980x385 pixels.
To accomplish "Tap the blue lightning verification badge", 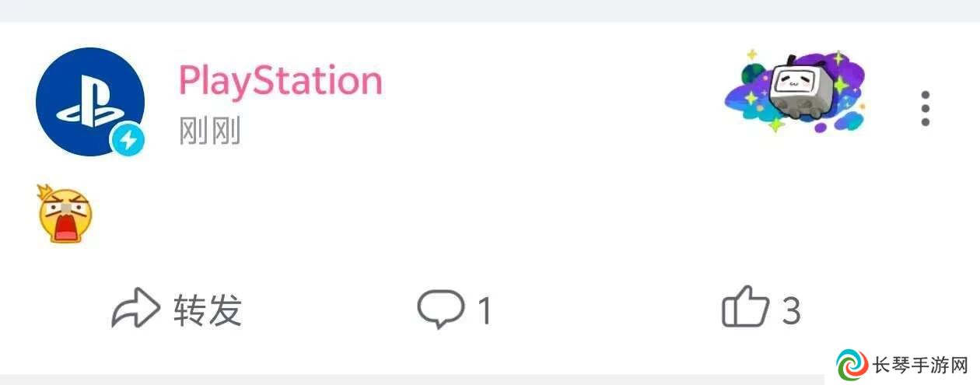I will [x=128, y=141].
